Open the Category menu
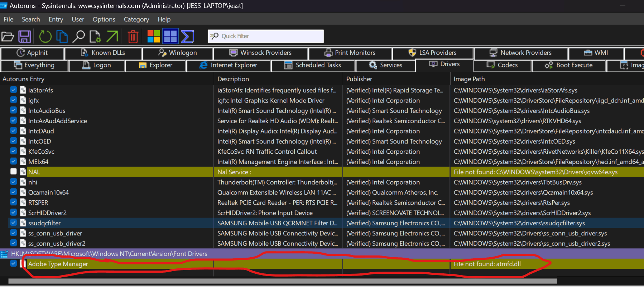 136,19
